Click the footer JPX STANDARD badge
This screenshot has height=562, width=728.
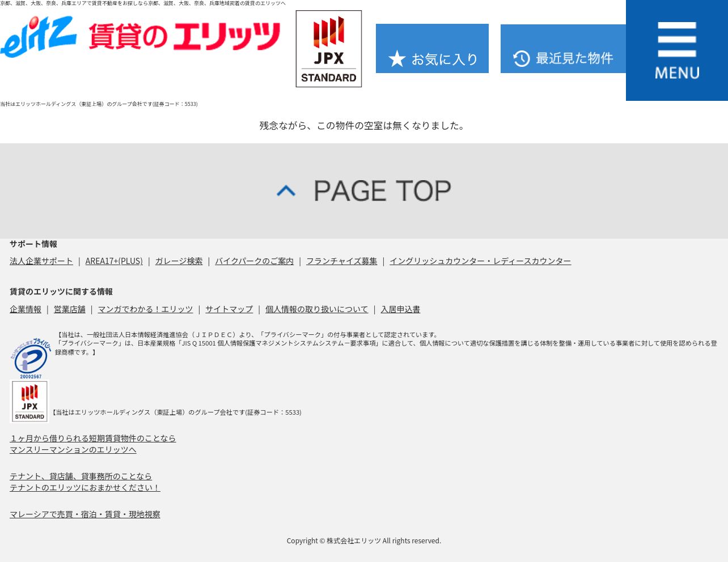click(29, 401)
